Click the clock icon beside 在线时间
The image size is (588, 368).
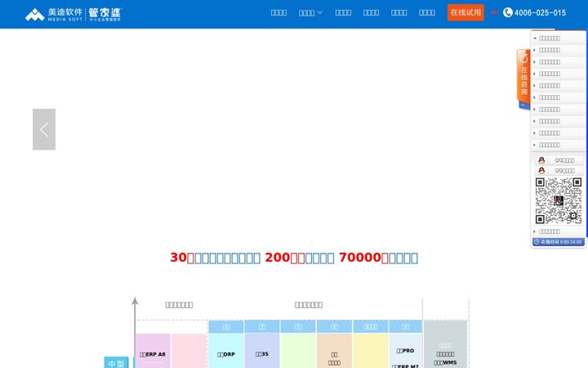coord(537,242)
